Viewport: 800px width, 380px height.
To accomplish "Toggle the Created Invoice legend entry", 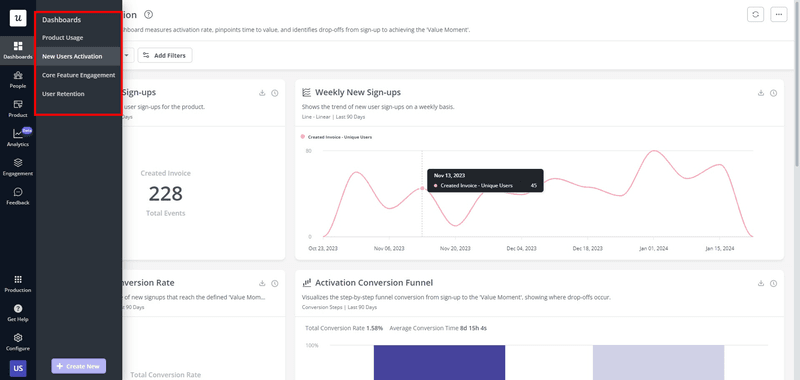I will 336,137.
